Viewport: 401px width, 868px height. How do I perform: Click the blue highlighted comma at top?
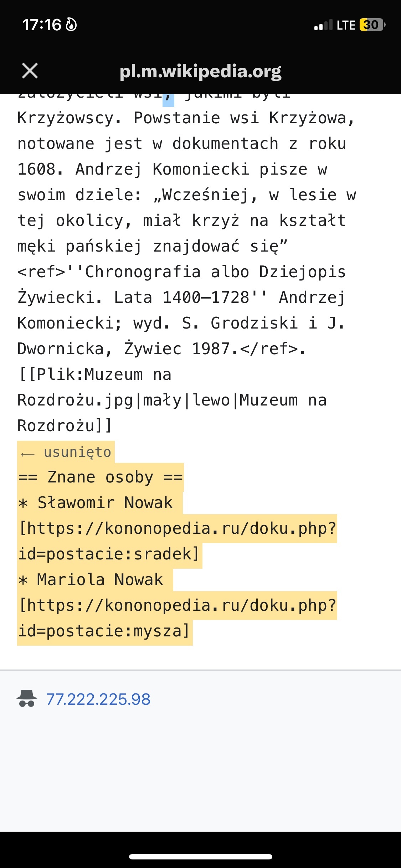coord(168,98)
